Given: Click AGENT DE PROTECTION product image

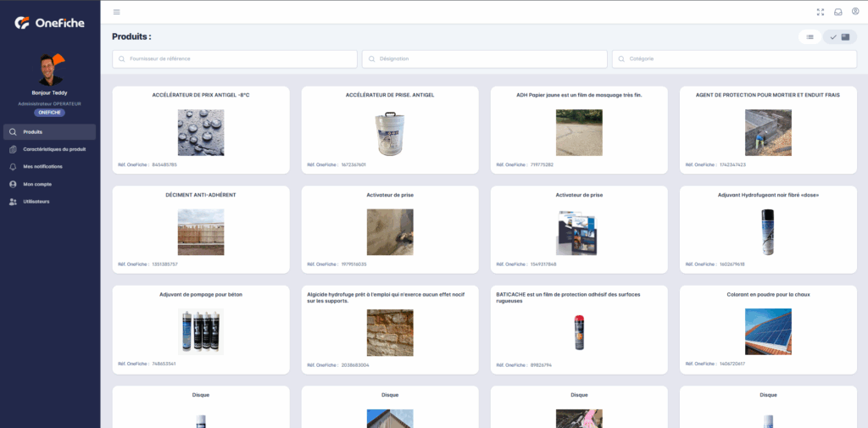Looking at the screenshot, I should [768, 132].
